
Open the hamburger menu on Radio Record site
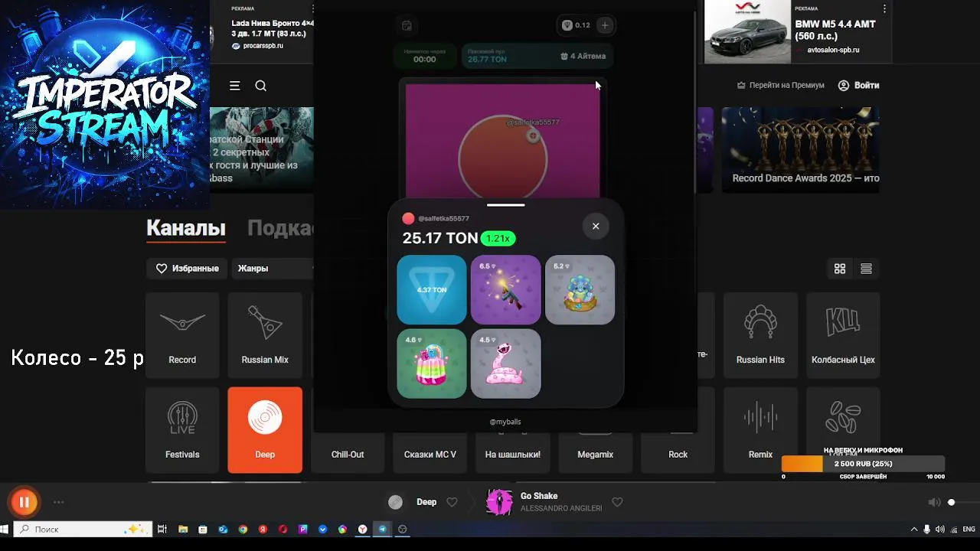(235, 86)
